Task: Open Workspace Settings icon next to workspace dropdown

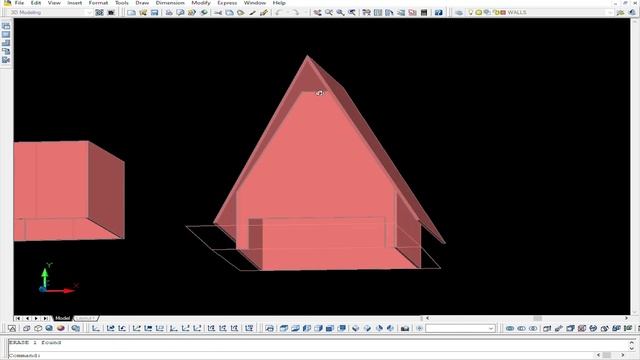Action: (99, 13)
